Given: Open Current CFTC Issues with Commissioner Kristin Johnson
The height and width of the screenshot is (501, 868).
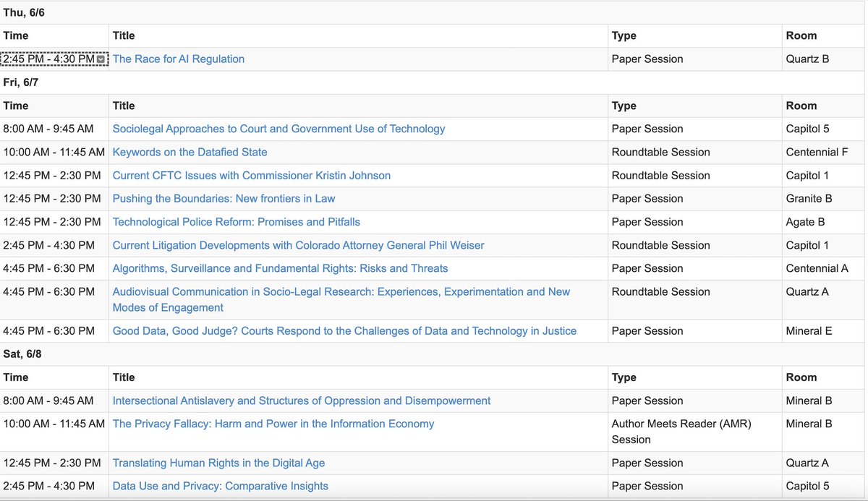Looking at the screenshot, I should 252,175.
